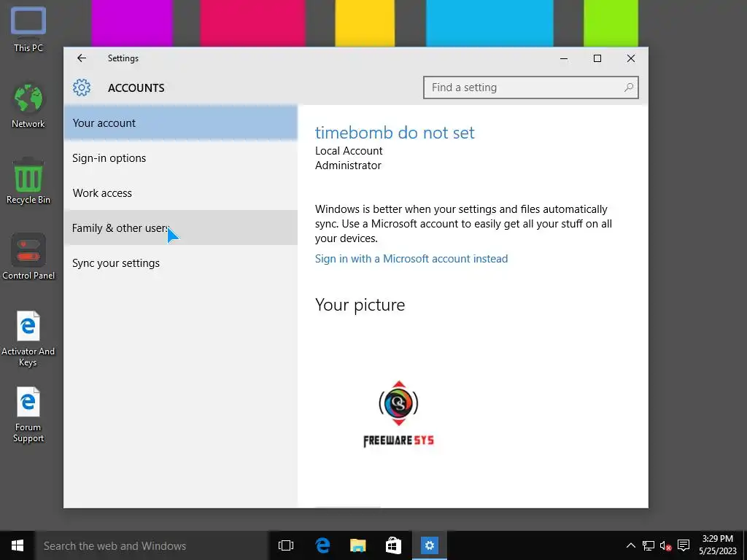Select the Control Panel desktop icon
This screenshot has width=747, height=560.
point(28,257)
